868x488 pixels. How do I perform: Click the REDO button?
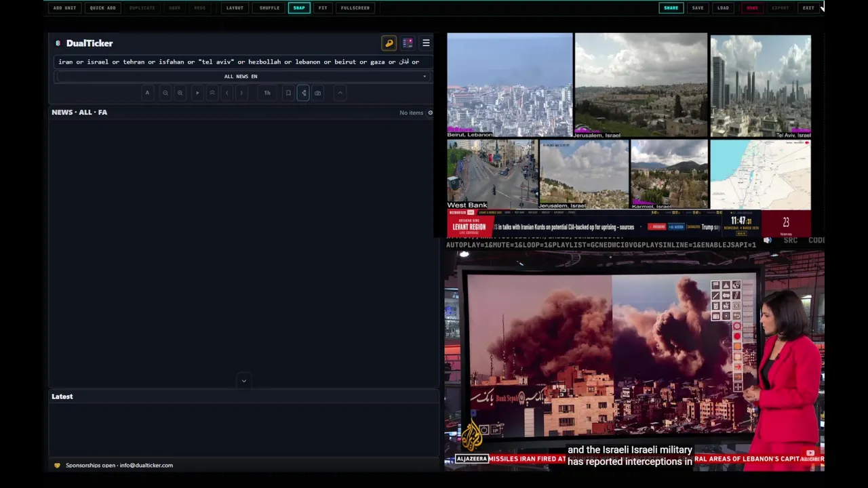(200, 8)
